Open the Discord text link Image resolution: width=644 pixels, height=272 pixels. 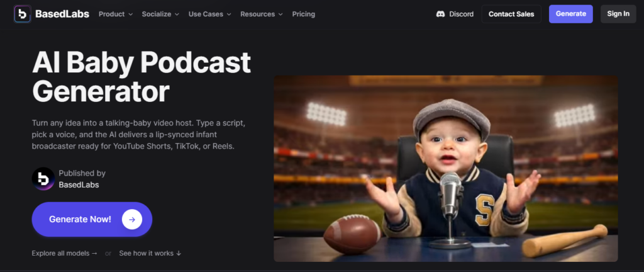[461, 14]
